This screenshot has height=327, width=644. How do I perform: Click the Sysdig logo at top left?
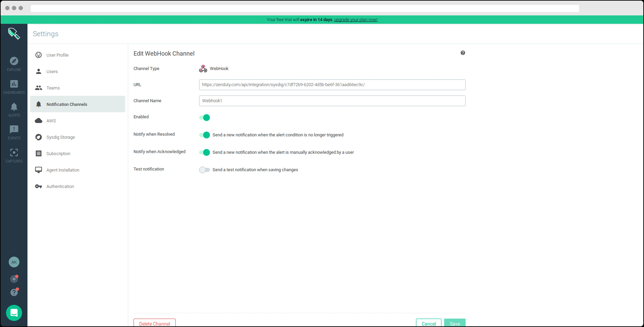(14, 34)
